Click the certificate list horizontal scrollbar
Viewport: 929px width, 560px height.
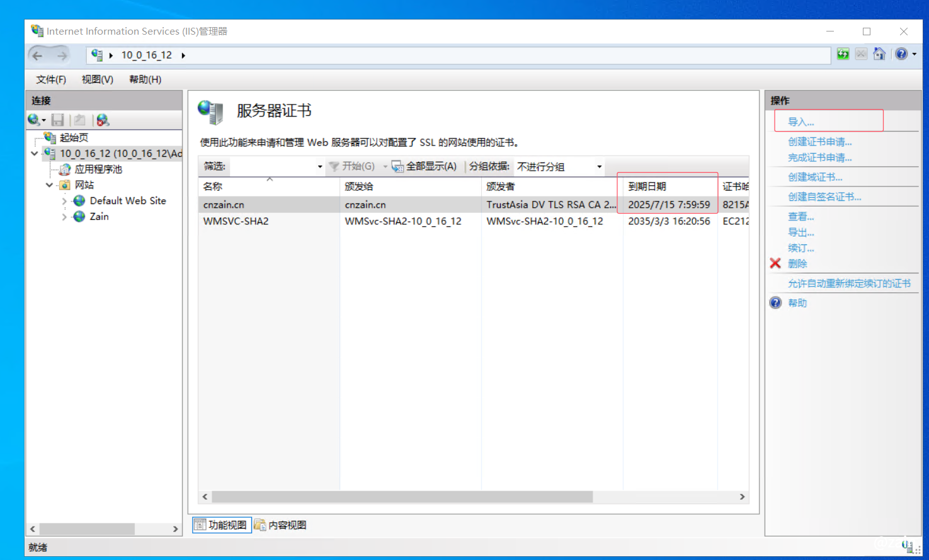(402, 497)
